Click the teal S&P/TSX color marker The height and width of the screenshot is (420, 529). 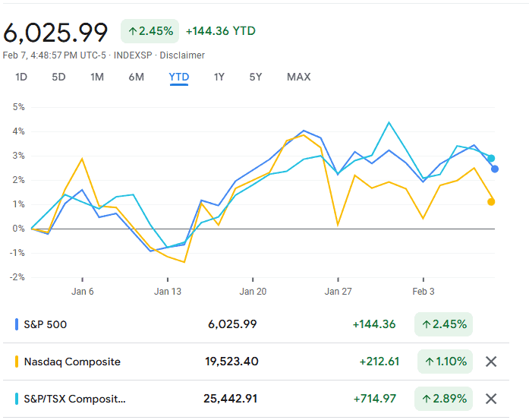[17, 399]
